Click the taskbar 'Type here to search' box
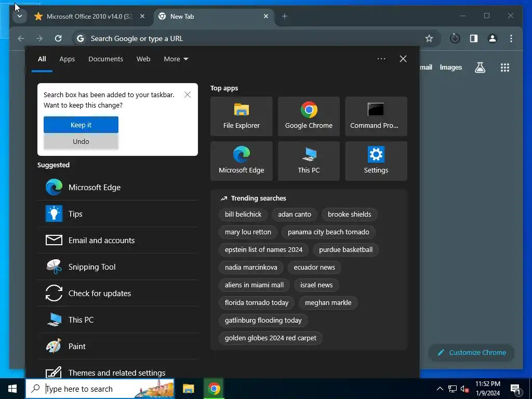Viewport: 532px width, 399px height. point(100,389)
